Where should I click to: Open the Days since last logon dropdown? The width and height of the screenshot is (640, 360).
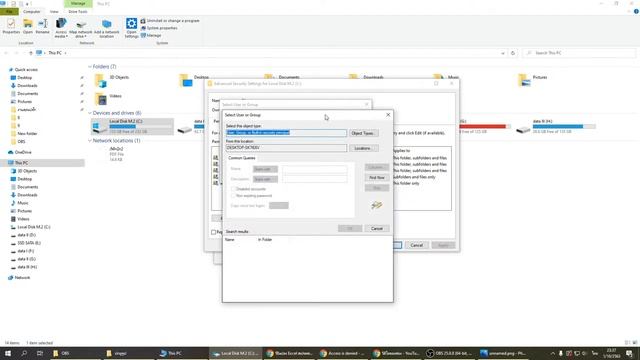pos(279,205)
